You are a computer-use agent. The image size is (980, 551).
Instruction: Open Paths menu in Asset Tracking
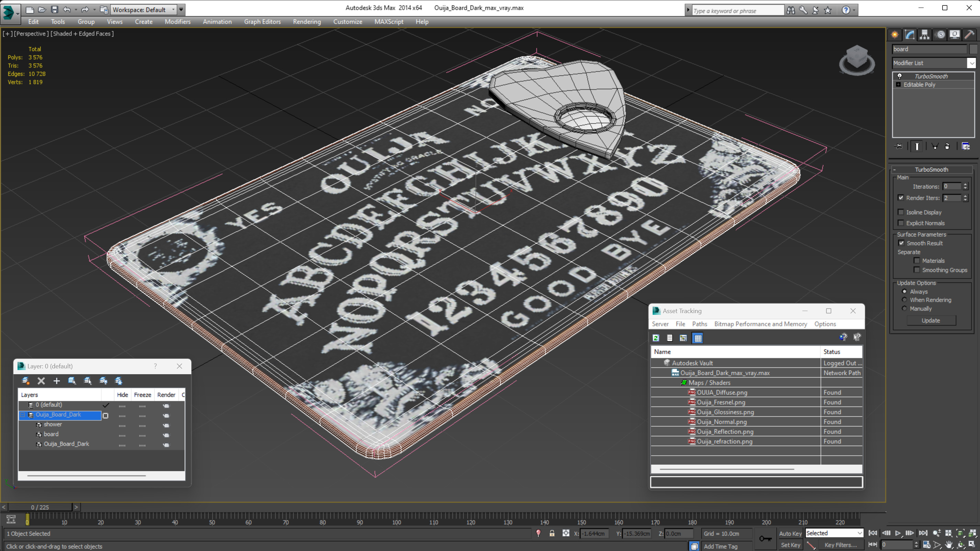[699, 324]
